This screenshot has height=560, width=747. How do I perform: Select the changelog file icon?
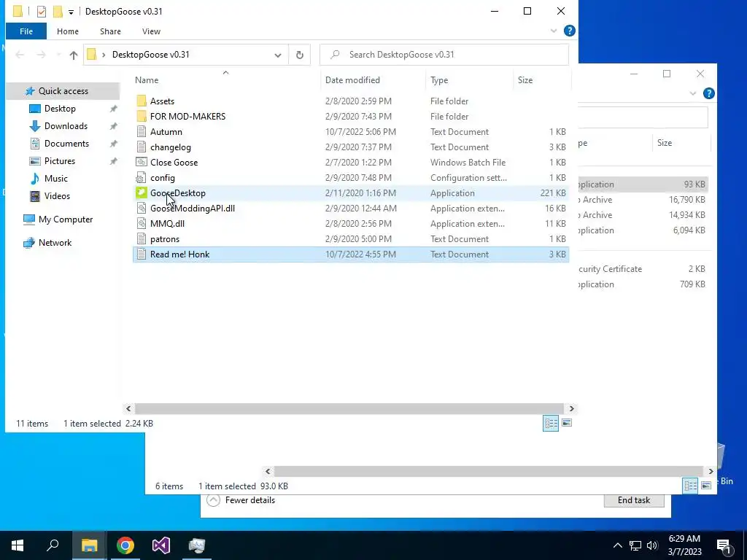[141, 147]
